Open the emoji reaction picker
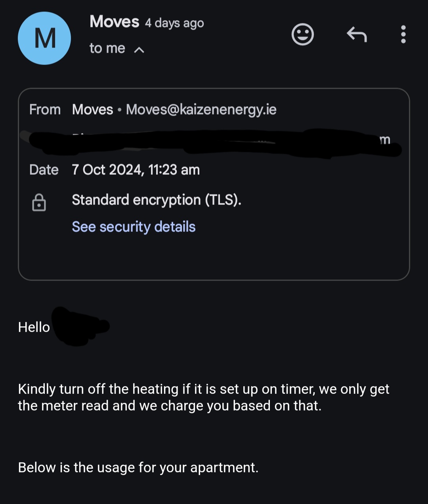 tap(303, 34)
